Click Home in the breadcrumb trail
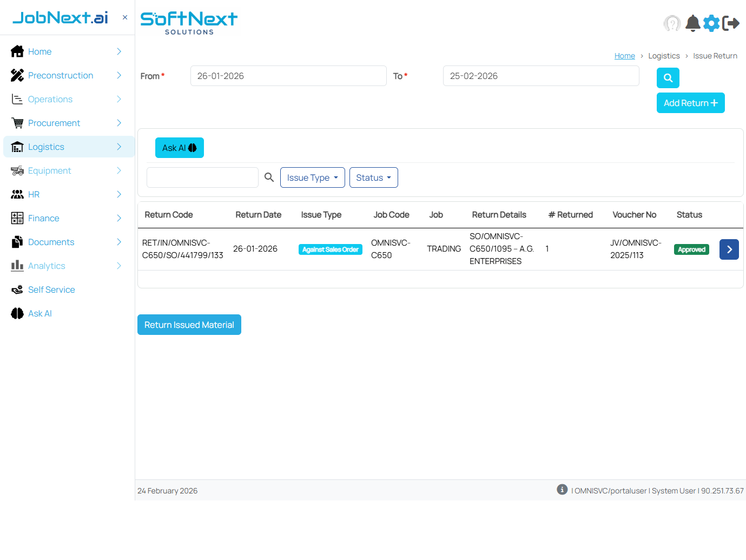Viewport: 746px width, 560px height. 625,56
